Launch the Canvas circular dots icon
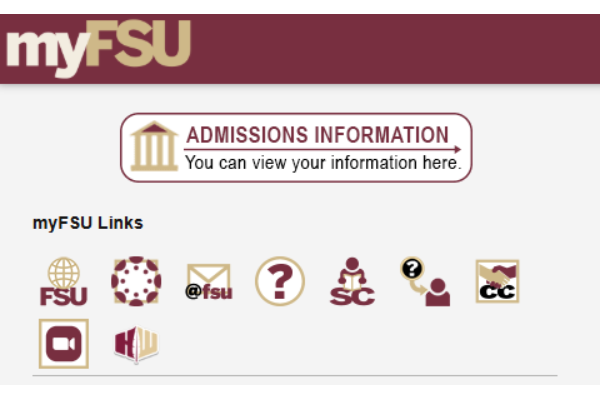 (x=136, y=282)
